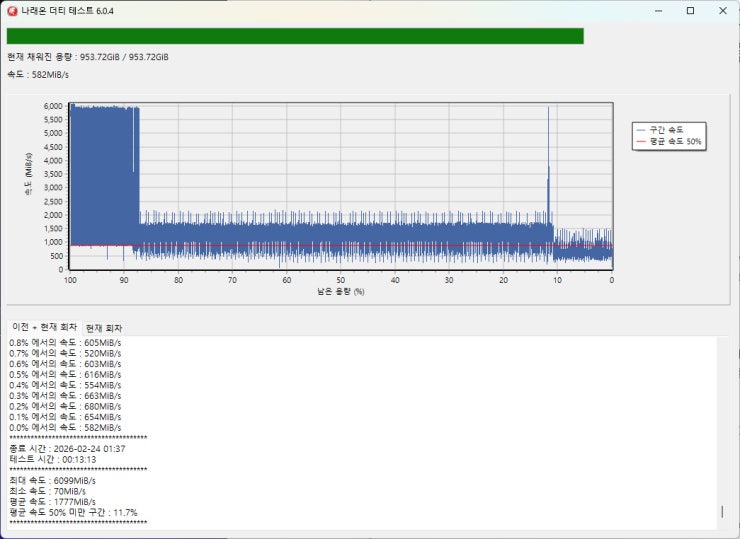Select the '이전 + 현재 회차' tab
The image size is (740, 539).
tap(44, 327)
